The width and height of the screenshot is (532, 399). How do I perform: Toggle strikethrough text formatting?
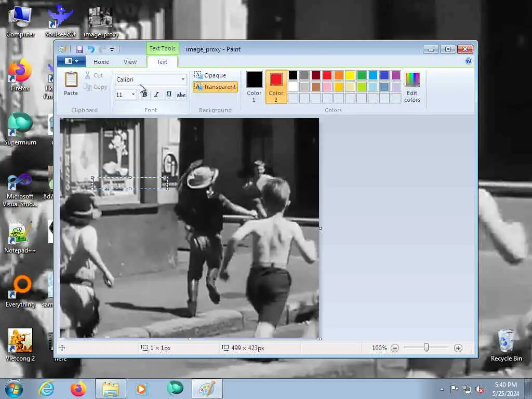coord(181,95)
